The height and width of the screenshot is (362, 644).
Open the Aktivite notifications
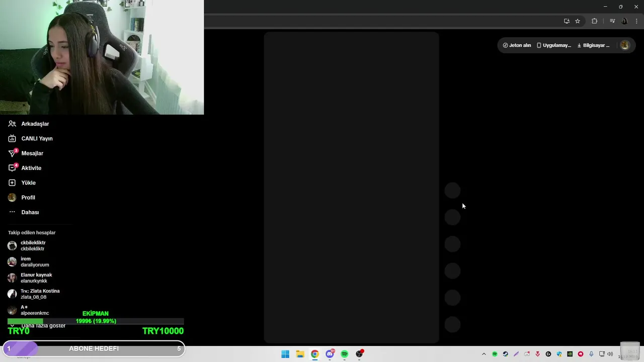31,168
